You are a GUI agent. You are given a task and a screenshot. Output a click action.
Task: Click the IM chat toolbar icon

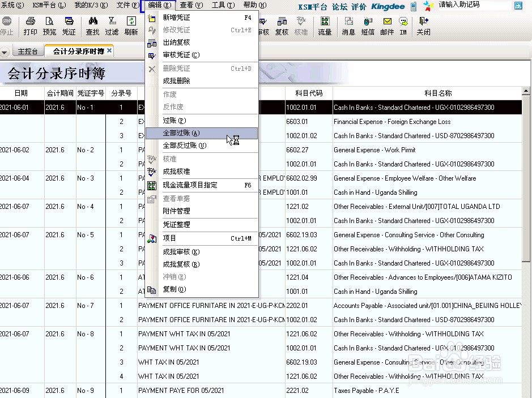click(403, 26)
